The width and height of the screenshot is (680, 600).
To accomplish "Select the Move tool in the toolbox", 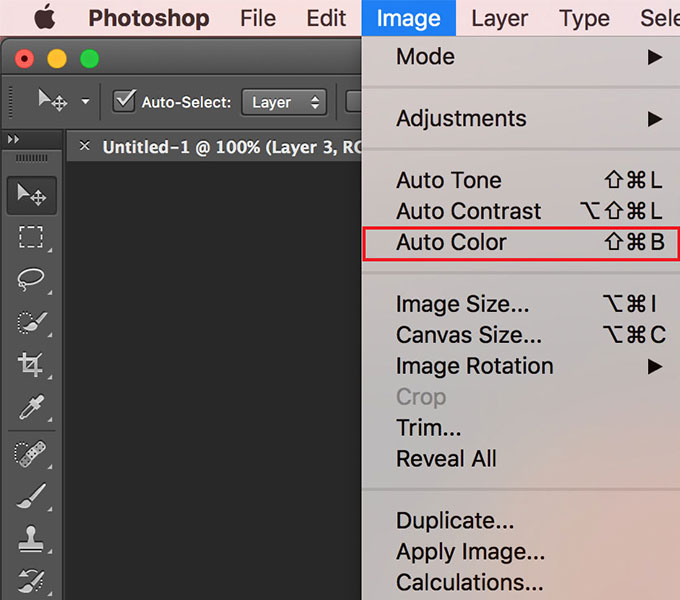I will (x=31, y=195).
